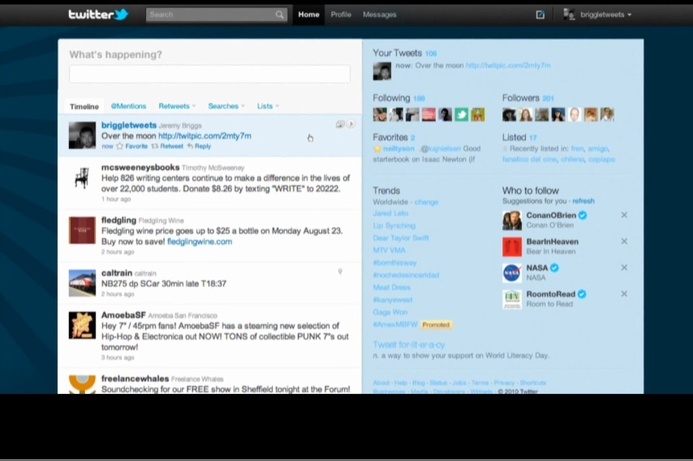The height and width of the screenshot is (461, 693).
Task: Click the NASA logo avatar
Action: click(512, 273)
